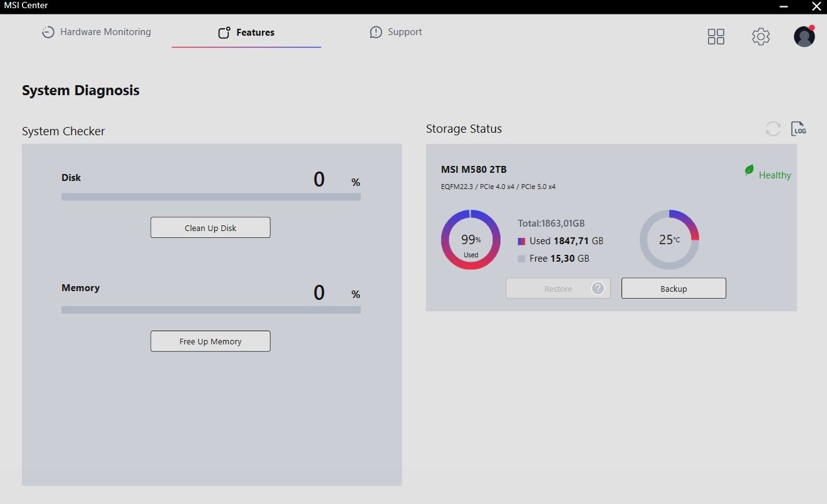Screen dimensions: 827x504
Task: Click the Disk usage progress bar
Action: tap(211, 197)
